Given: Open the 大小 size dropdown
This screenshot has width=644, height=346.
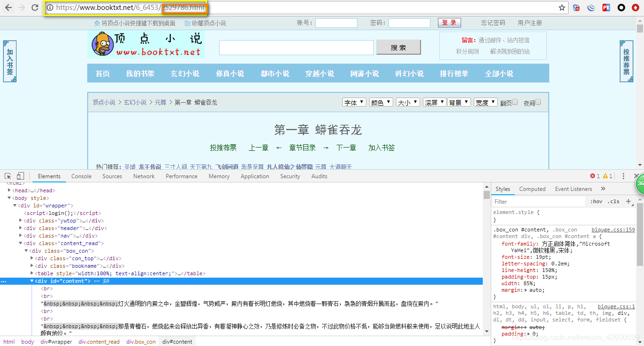Looking at the screenshot, I should coord(408,102).
